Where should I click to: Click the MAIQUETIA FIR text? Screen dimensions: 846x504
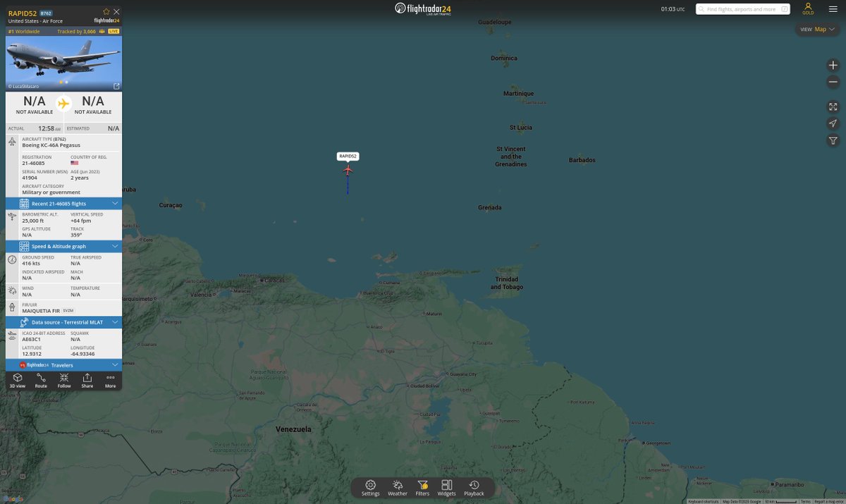click(41, 310)
